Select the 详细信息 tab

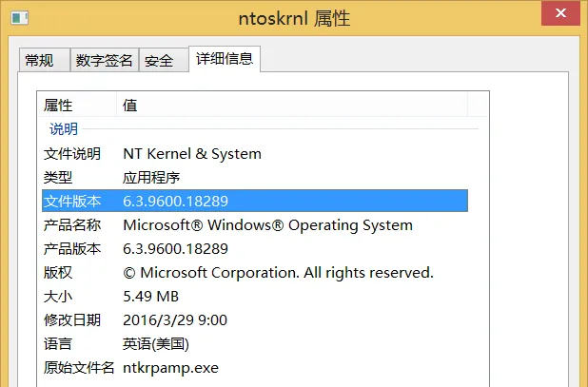coord(225,59)
